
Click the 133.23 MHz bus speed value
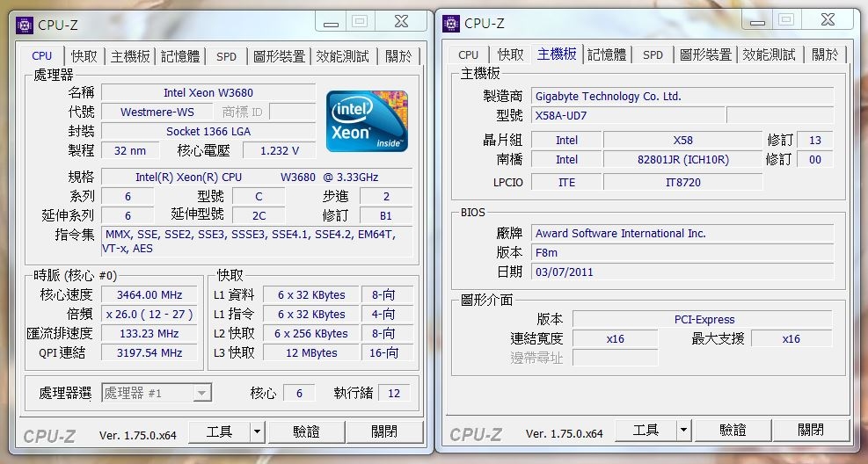[150, 334]
